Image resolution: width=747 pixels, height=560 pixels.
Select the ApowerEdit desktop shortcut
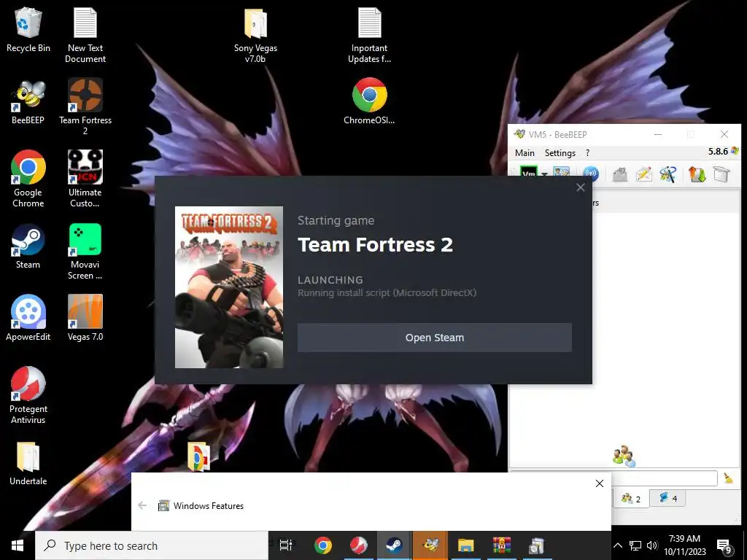click(x=28, y=318)
